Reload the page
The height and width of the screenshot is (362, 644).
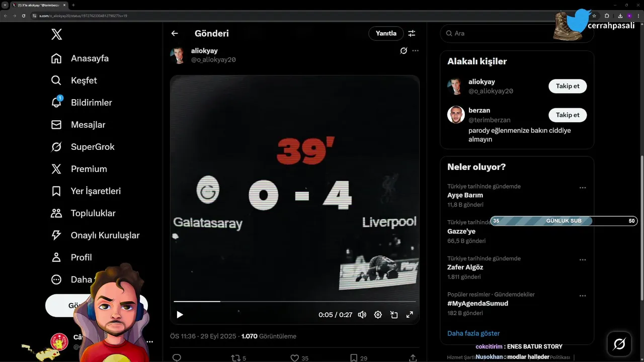pyautogui.click(x=23, y=16)
